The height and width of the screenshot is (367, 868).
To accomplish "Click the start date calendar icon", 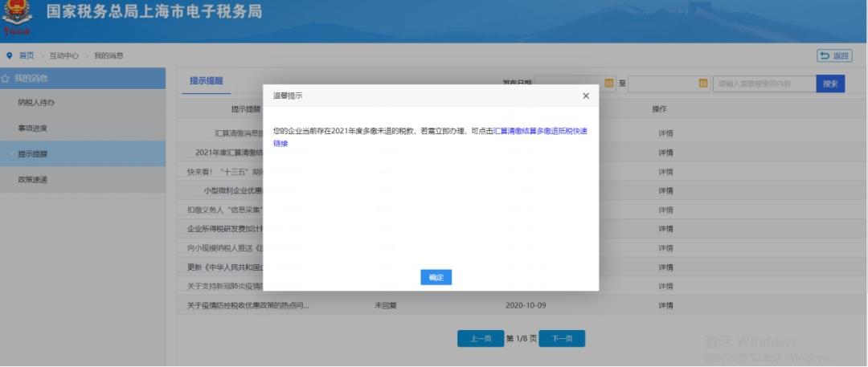I will click(x=609, y=83).
